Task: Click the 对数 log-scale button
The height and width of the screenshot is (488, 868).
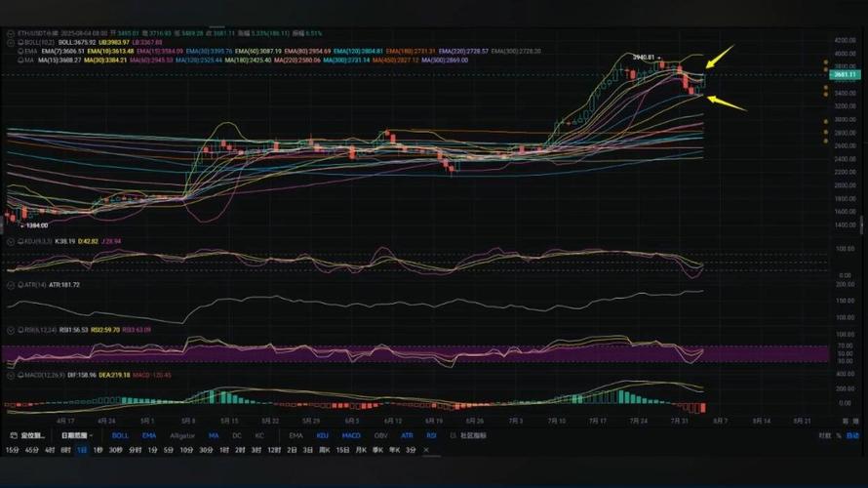Action: click(x=825, y=435)
